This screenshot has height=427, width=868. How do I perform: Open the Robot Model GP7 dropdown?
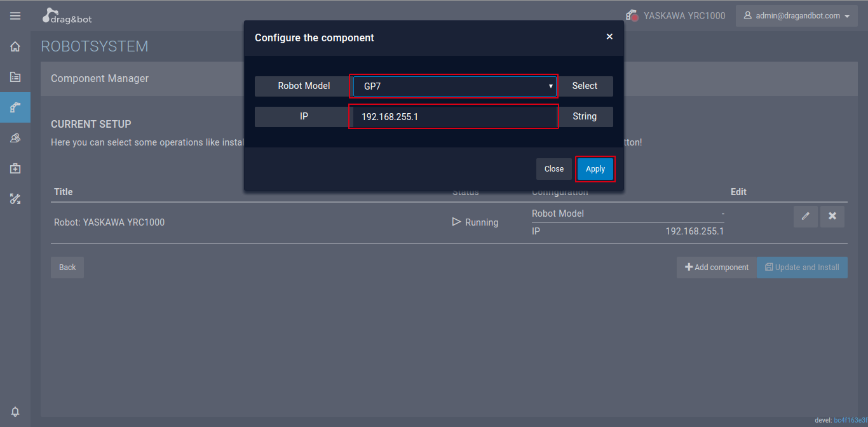455,86
